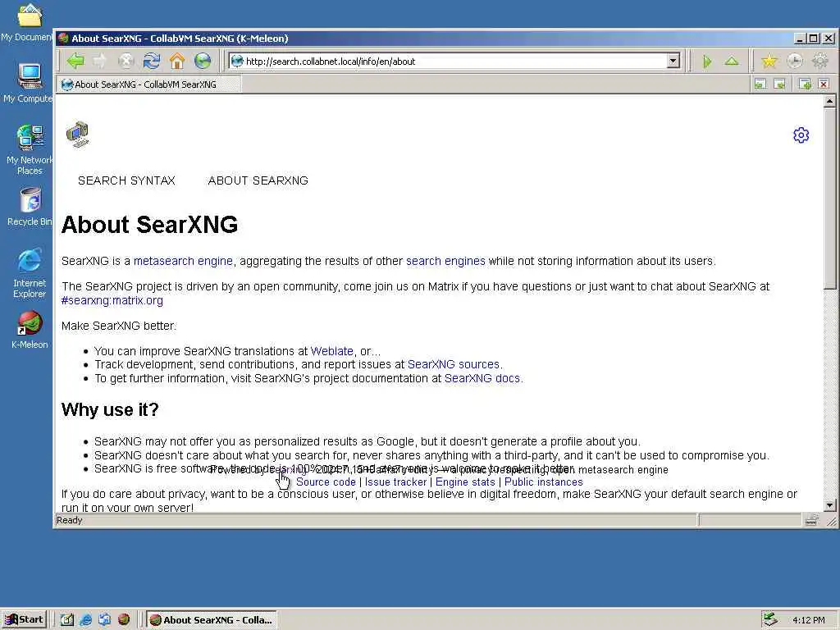Open the Public instances footer link

click(x=544, y=482)
